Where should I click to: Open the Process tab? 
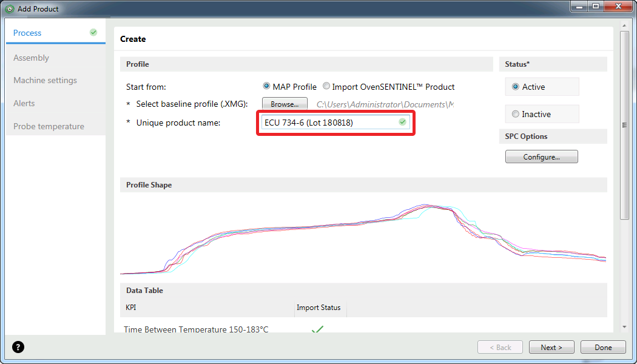point(56,33)
